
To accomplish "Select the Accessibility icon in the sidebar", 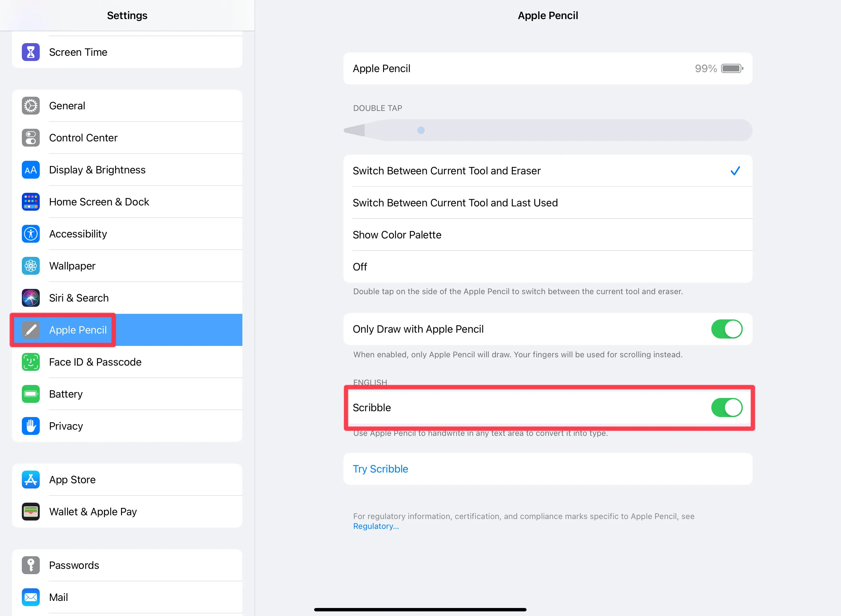I will pyautogui.click(x=30, y=234).
